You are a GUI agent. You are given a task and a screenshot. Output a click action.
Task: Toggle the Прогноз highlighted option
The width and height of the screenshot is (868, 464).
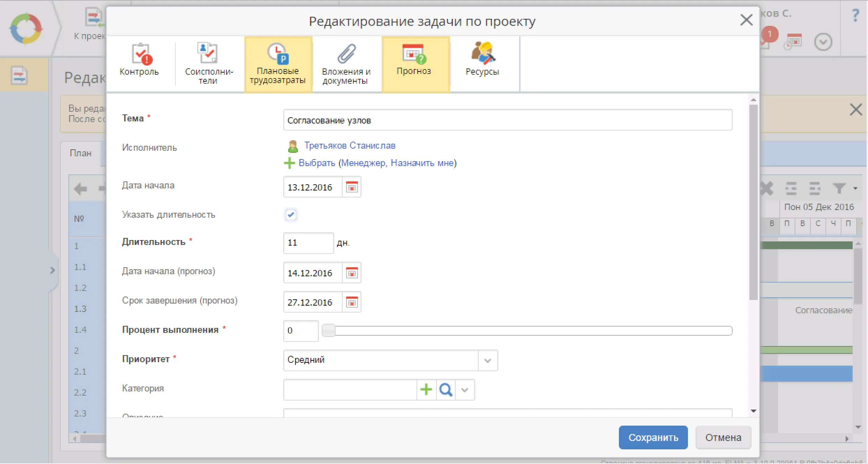pos(414,64)
